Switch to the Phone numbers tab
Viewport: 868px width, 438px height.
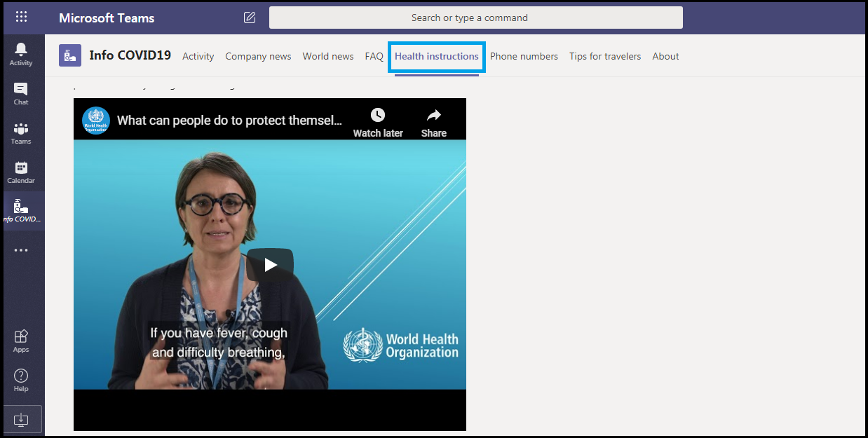pyautogui.click(x=524, y=56)
